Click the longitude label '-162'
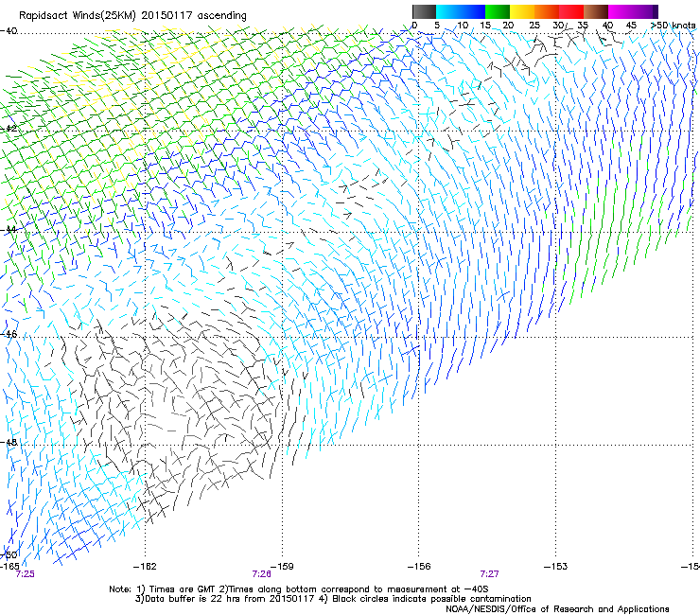 click(145, 567)
